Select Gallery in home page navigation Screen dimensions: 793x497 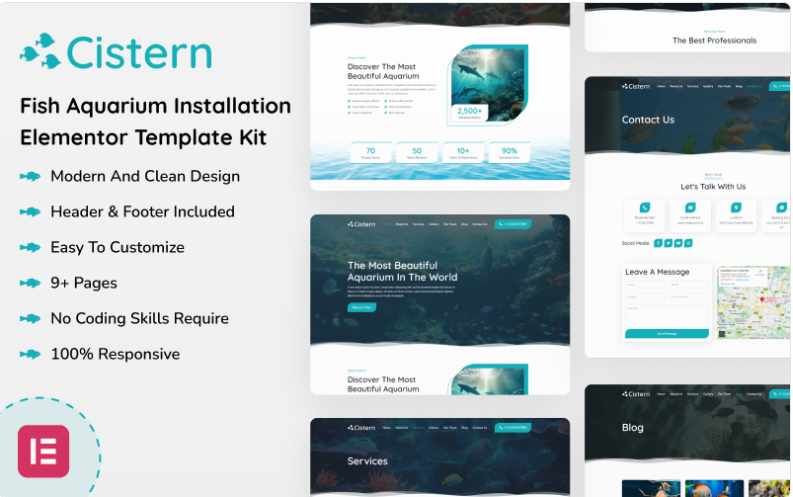click(x=433, y=224)
